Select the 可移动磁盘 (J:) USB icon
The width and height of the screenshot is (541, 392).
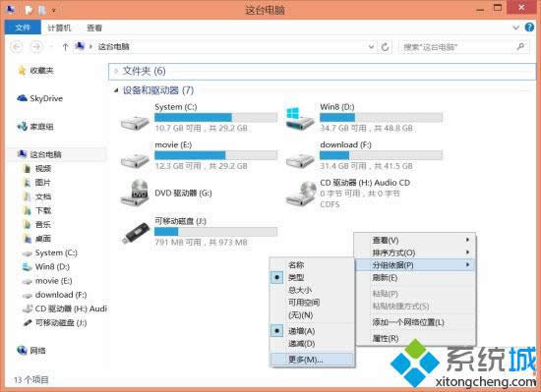tap(136, 233)
